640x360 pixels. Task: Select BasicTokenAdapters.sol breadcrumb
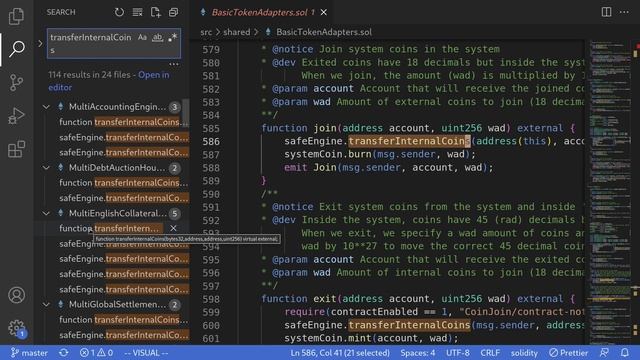pos(324,32)
